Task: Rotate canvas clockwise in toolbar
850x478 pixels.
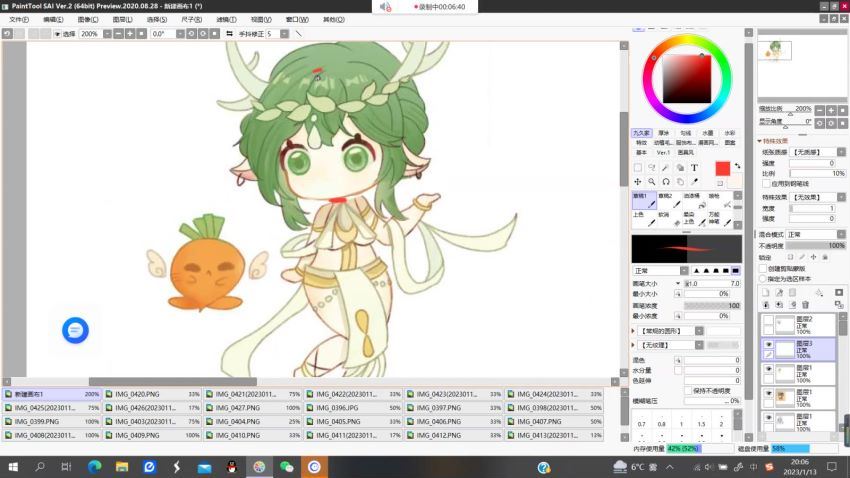Action: point(203,34)
